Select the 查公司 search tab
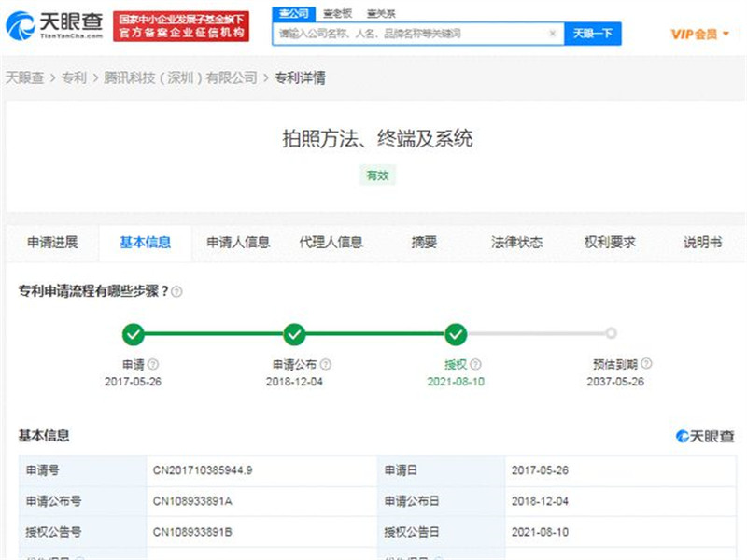747x560 pixels. [x=293, y=13]
